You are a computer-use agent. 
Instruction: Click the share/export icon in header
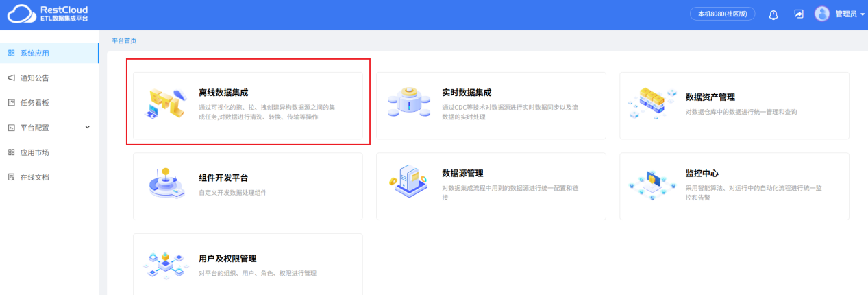799,14
